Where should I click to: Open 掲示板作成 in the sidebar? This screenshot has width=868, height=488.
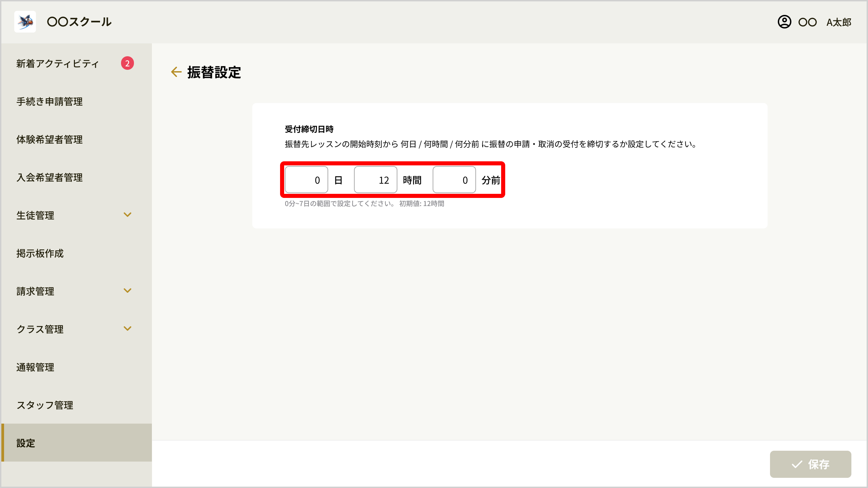(x=77, y=253)
